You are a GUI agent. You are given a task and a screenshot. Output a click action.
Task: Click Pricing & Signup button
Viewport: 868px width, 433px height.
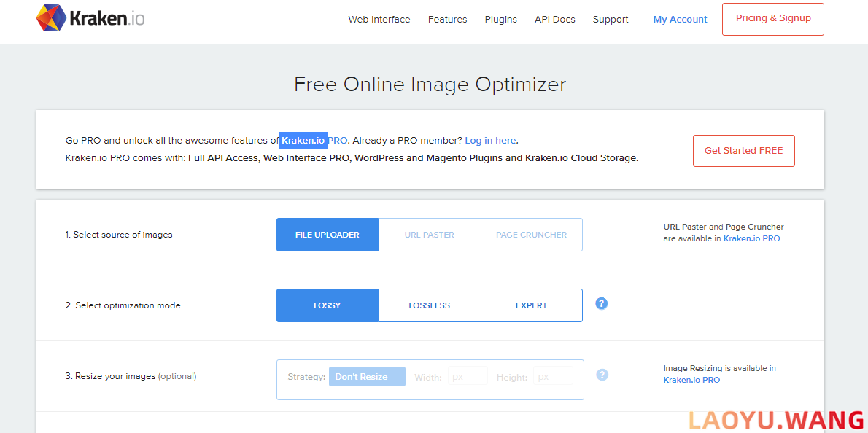click(773, 20)
